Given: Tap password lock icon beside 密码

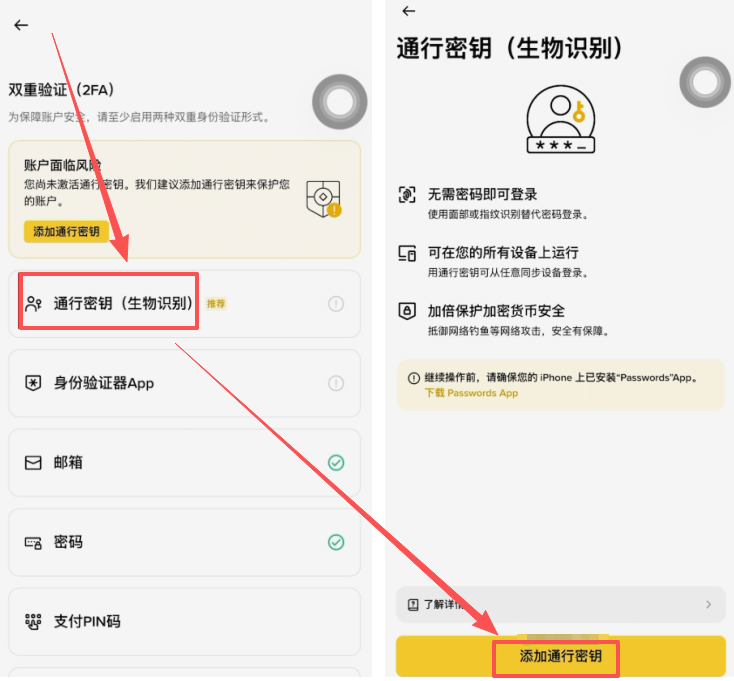Looking at the screenshot, I should [33, 543].
